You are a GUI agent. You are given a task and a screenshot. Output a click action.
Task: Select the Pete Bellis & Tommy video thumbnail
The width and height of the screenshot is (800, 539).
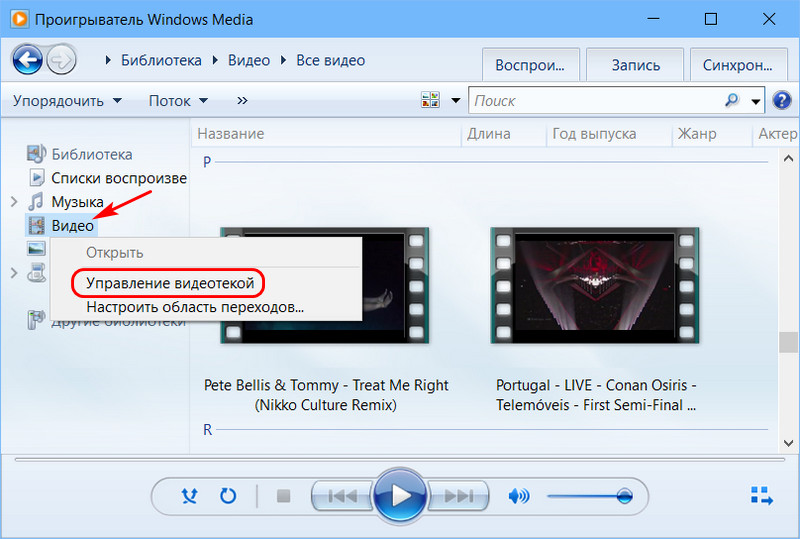pos(324,285)
